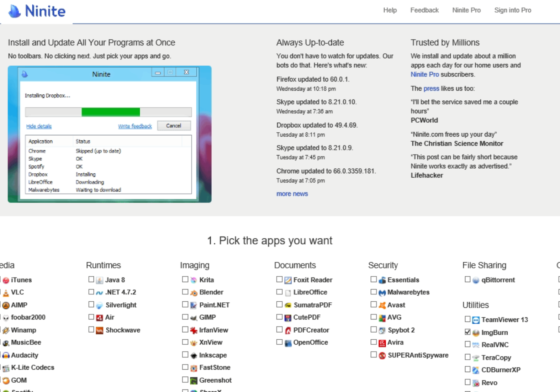Click the Ninite logo icon
The width and height of the screenshot is (560, 392).
click(15, 11)
